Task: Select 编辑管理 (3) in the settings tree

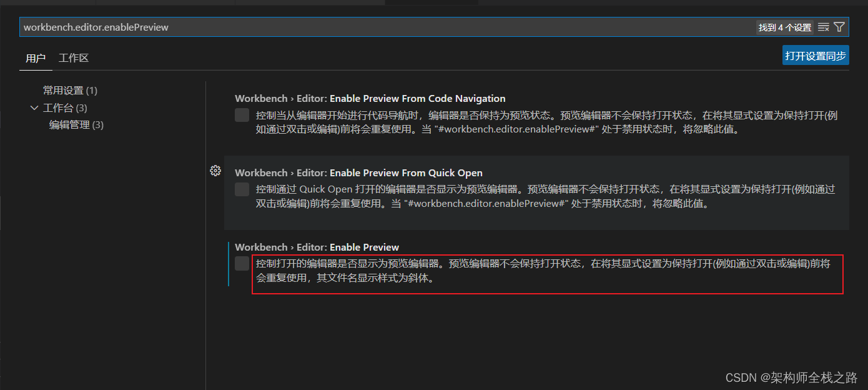Action: click(76, 125)
